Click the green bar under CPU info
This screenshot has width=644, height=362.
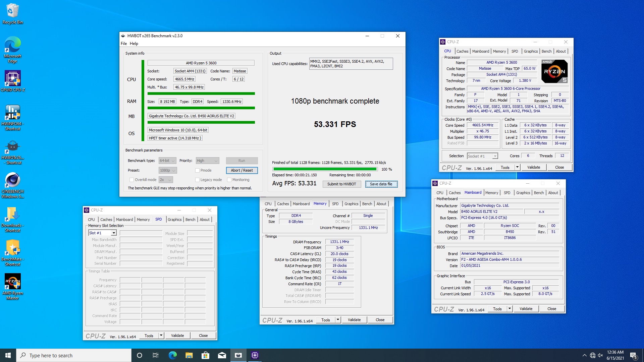201,94
